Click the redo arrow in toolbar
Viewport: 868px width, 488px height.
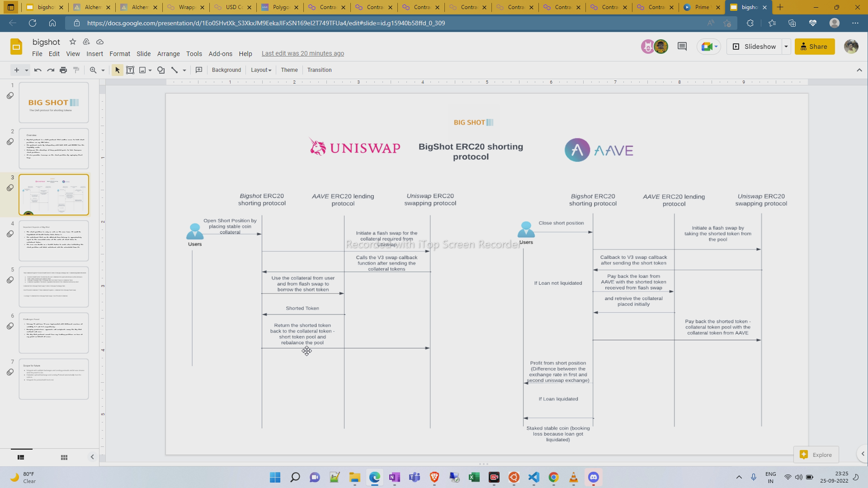point(51,70)
